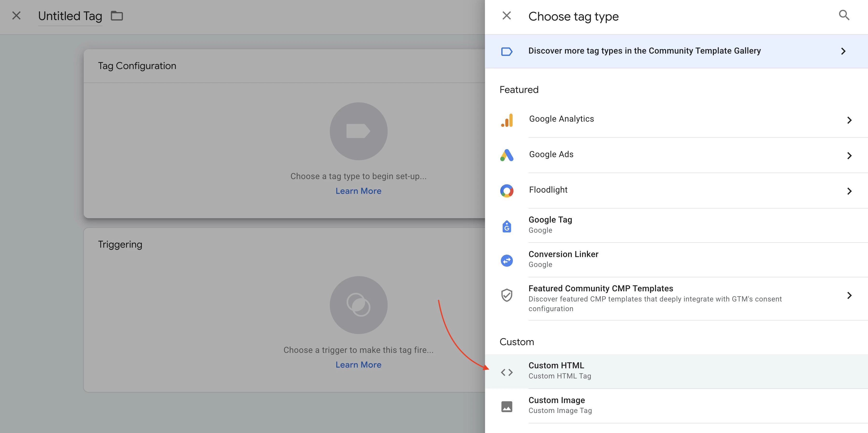Expand Google Analytics tag types chevron
Screen dimensions: 868x433
849,120
